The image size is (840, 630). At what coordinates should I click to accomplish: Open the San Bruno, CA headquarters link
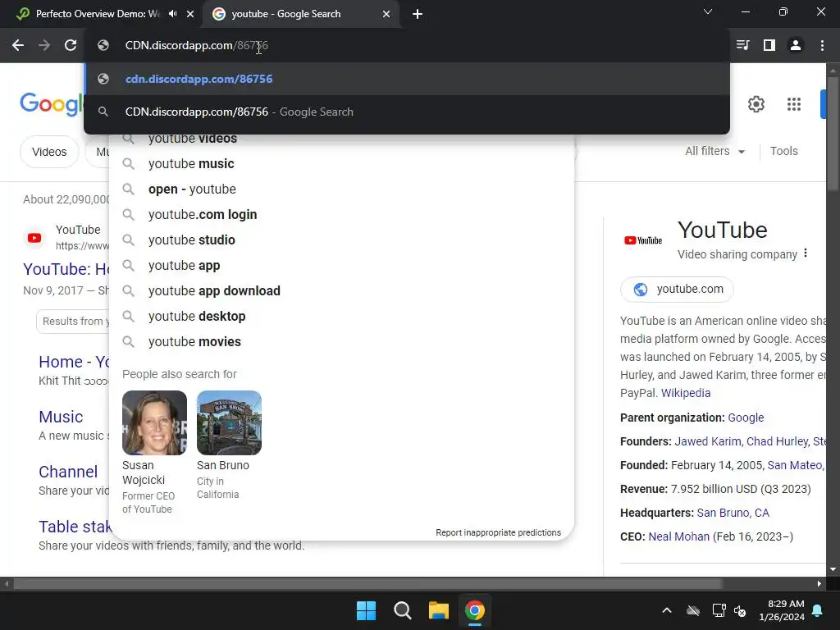(733, 513)
